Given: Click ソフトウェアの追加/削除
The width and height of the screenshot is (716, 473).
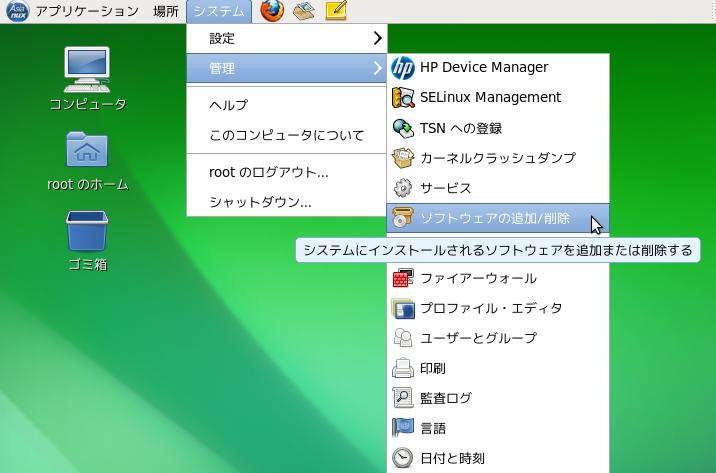Looking at the screenshot, I should tap(494, 218).
